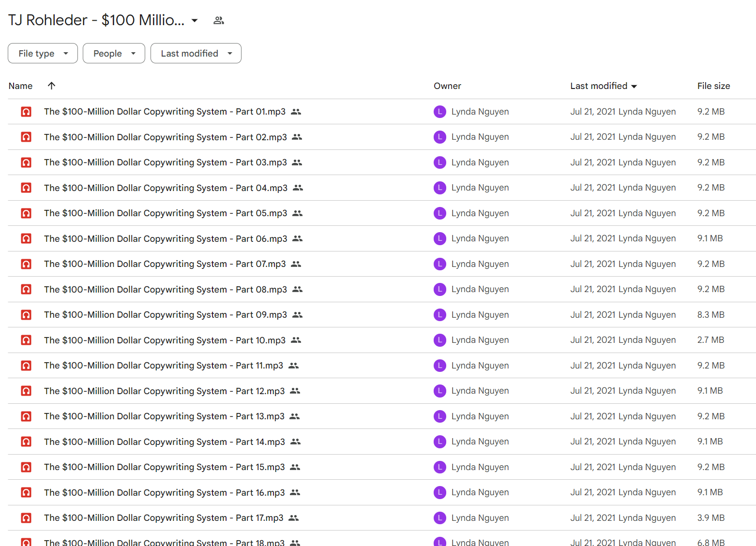Click the 9.1 MB size in Part 12 row
This screenshot has width=756, height=546.
[x=710, y=391]
